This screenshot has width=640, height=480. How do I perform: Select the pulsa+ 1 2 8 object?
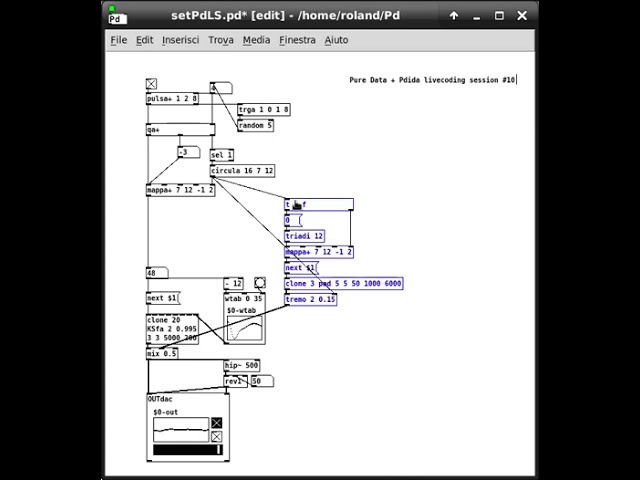172,99
